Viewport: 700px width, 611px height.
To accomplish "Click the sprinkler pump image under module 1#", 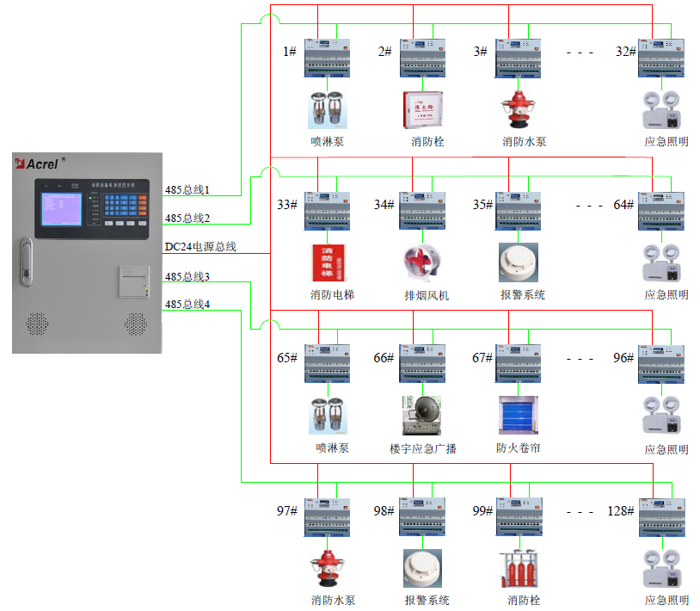I will pyautogui.click(x=326, y=108).
